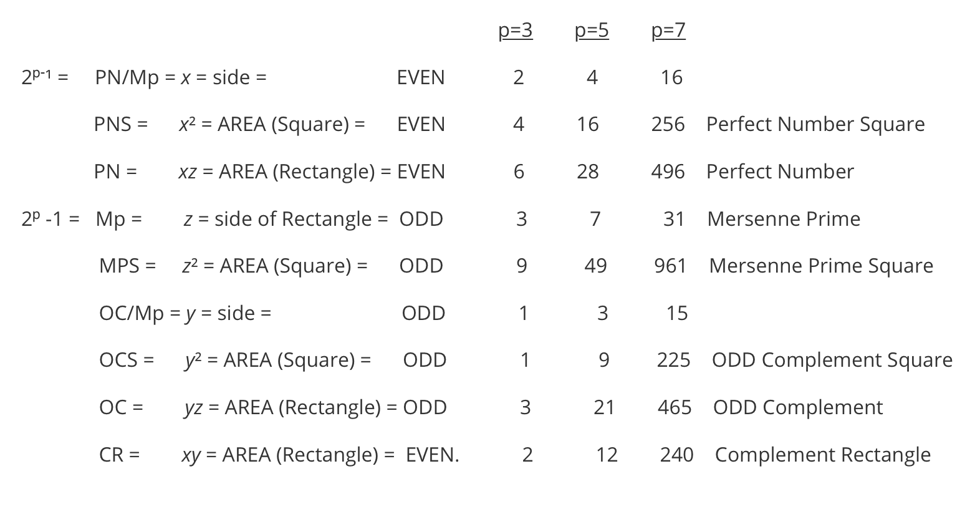This screenshot has height=509, width=980.
Task: Click the underlined p=3 column header
Action: coord(516,31)
